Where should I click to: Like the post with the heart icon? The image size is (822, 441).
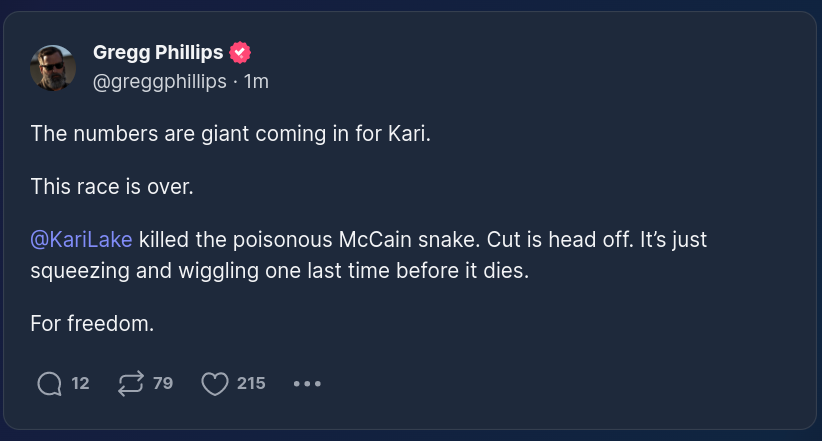[x=214, y=383]
